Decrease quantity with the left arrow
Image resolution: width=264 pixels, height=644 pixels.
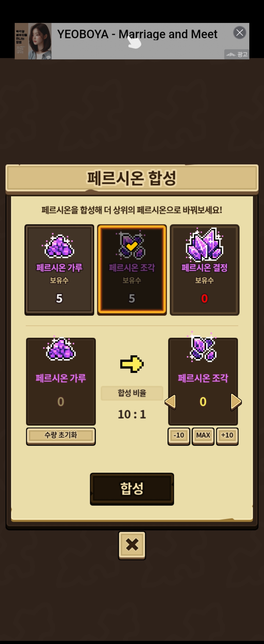pyautogui.click(x=170, y=402)
